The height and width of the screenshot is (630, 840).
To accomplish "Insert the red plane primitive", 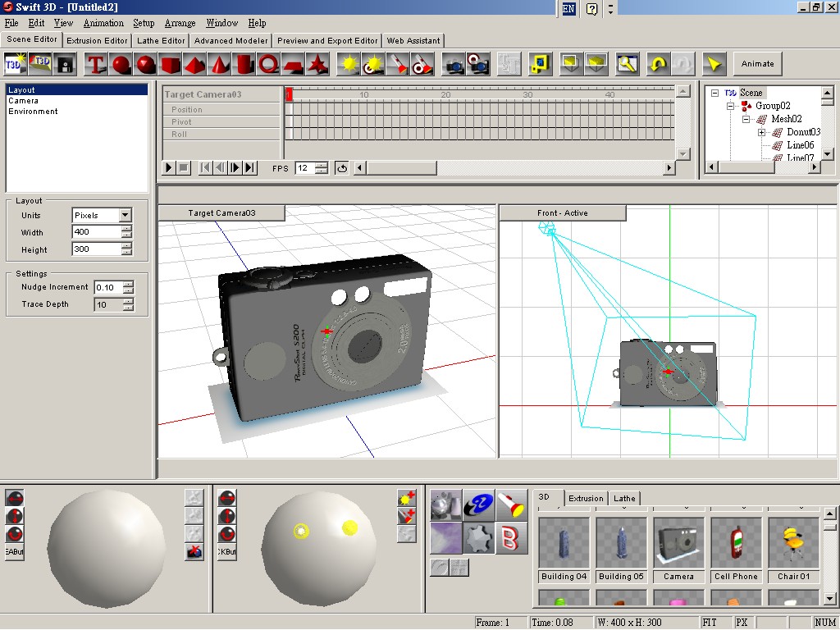I will click(293, 64).
